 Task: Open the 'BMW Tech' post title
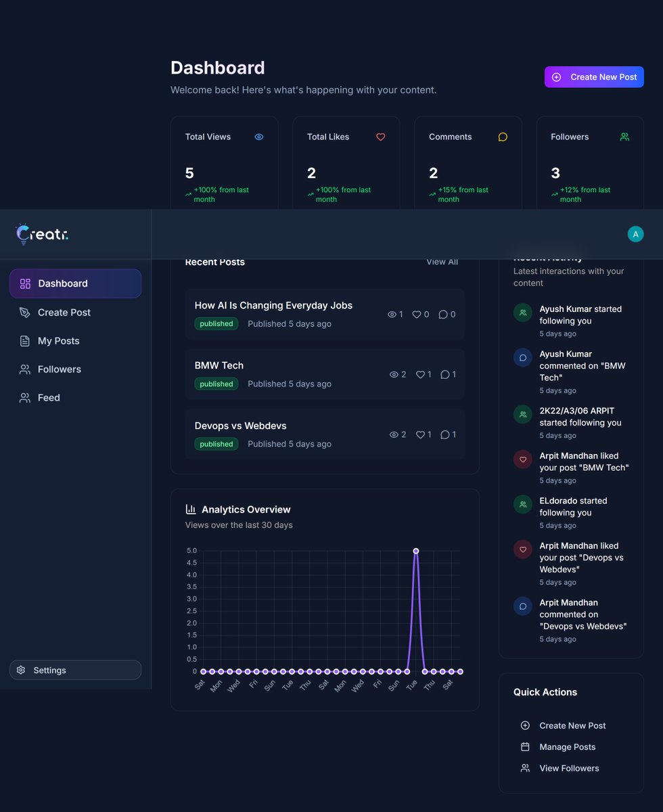click(219, 365)
